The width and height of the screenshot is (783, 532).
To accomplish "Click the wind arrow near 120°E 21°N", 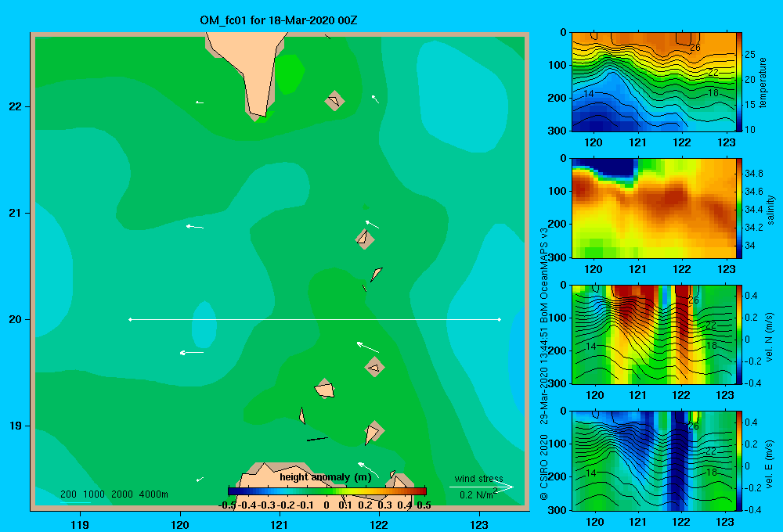I will coord(195,227).
